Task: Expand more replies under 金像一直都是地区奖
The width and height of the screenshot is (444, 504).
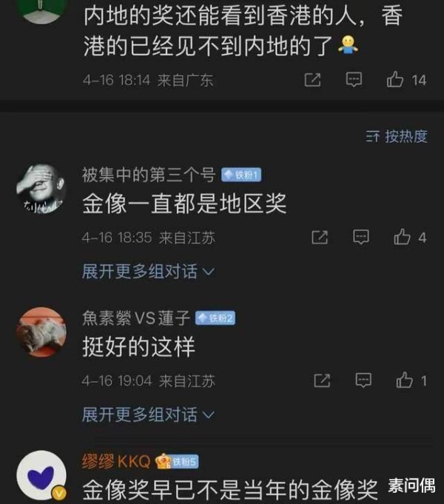Action: [x=148, y=272]
